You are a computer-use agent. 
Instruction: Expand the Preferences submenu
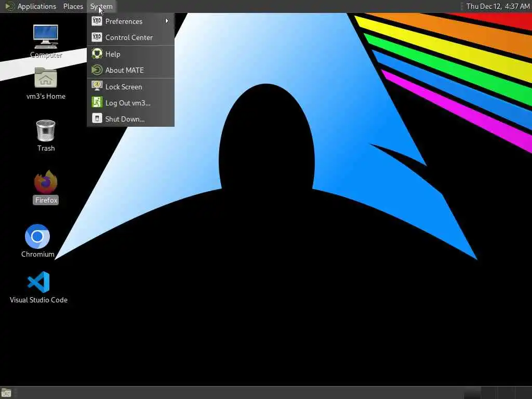tap(130, 21)
